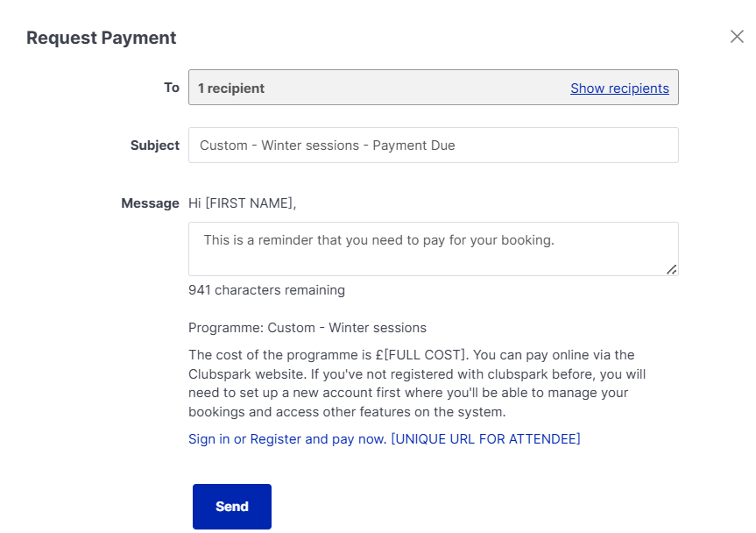Click the message box resize handle

point(671,269)
